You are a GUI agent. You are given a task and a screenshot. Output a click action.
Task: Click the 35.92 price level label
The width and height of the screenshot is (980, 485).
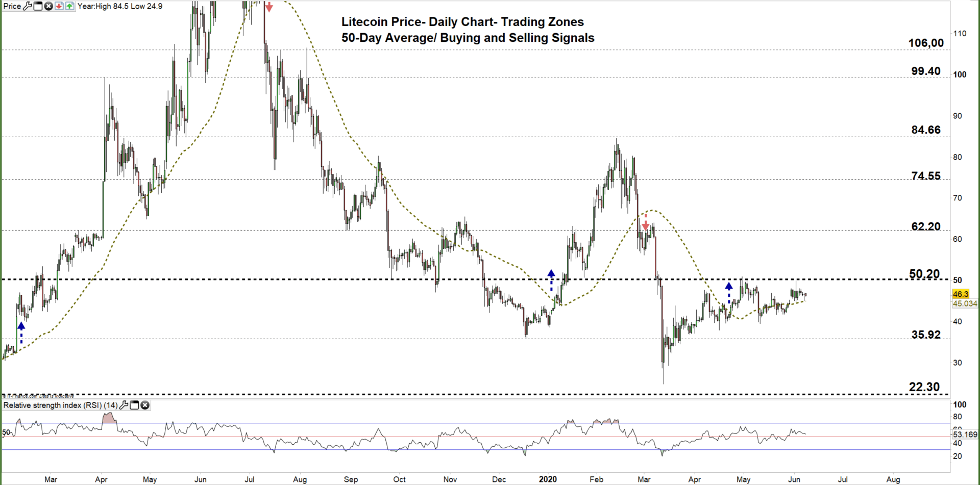[x=926, y=335]
